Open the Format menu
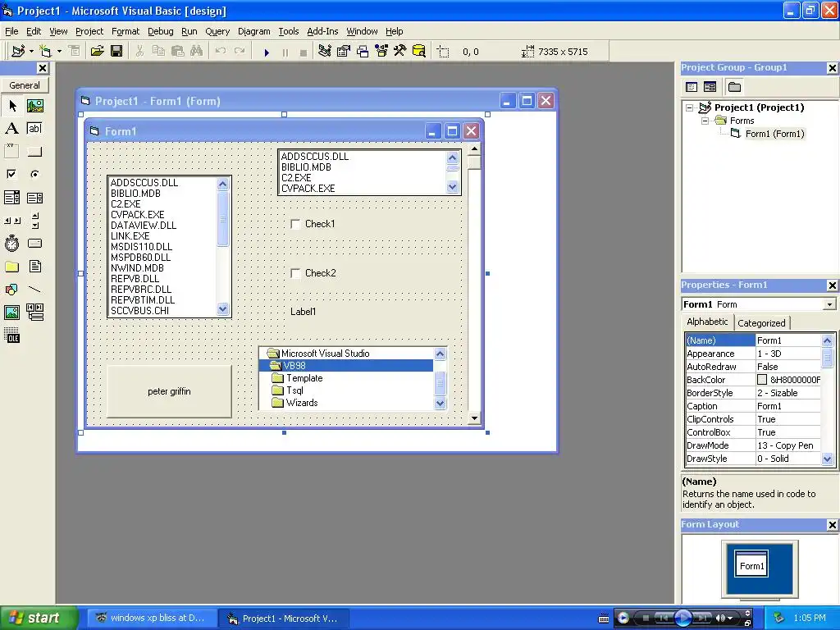Viewport: 840px width, 630px height. pos(126,31)
